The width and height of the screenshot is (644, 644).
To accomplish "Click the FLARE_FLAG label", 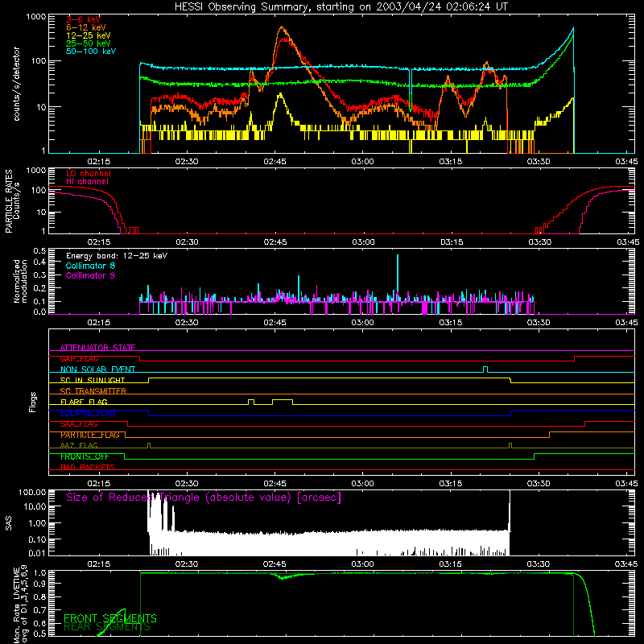I will 84,402.
